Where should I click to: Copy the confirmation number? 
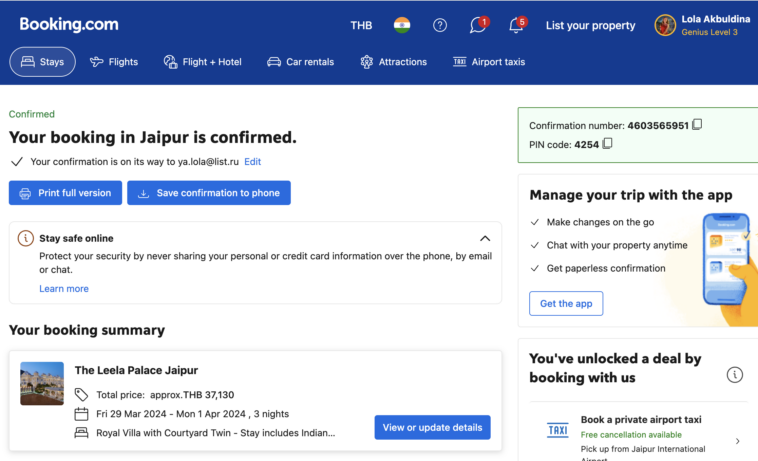[x=697, y=125]
